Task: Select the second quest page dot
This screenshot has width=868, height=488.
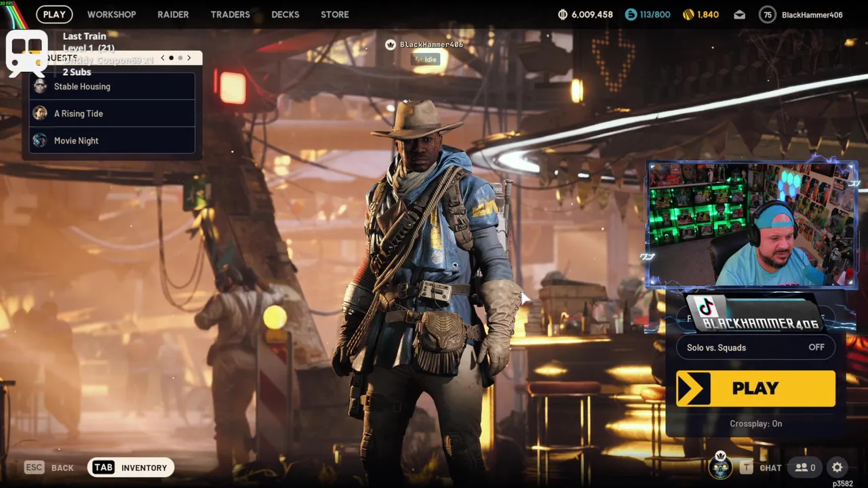Action: coord(180,58)
